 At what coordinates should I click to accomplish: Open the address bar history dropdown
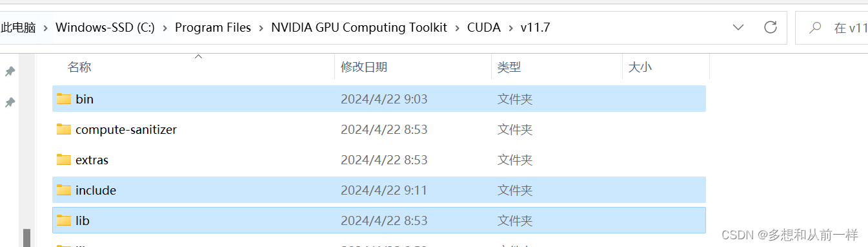[738, 27]
